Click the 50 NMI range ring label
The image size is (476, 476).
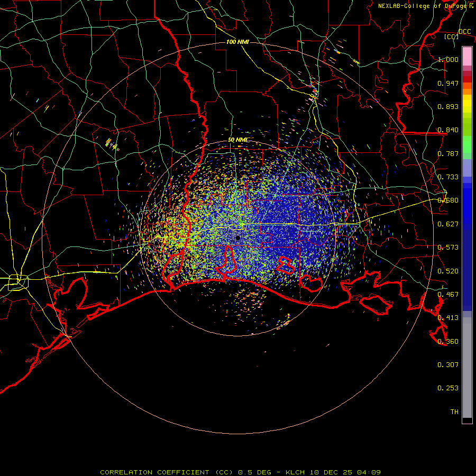tap(237, 140)
